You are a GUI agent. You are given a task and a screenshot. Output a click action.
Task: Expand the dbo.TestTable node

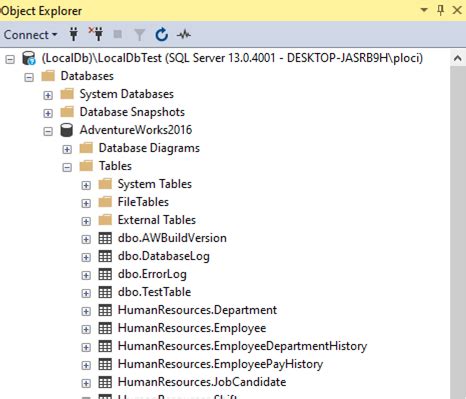coord(86,294)
